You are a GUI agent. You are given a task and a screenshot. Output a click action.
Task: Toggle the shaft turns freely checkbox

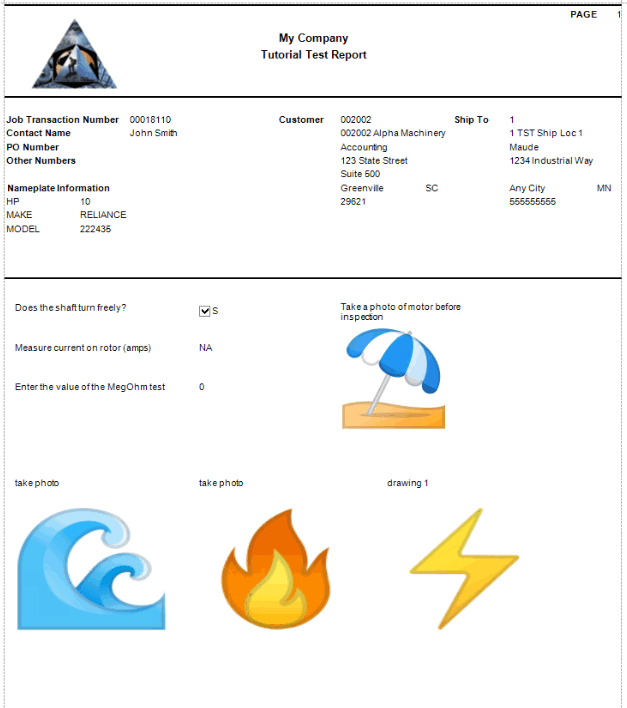pyautogui.click(x=204, y=311)
